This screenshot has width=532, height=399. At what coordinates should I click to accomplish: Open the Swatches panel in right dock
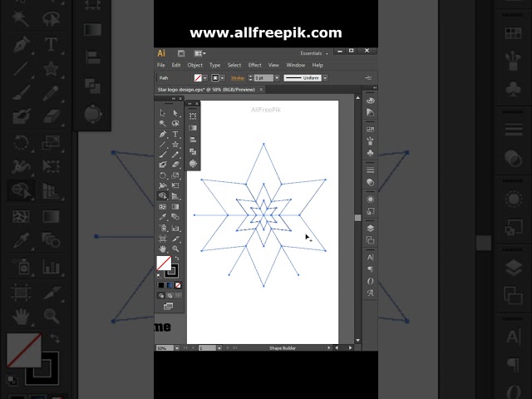(370, 130)
